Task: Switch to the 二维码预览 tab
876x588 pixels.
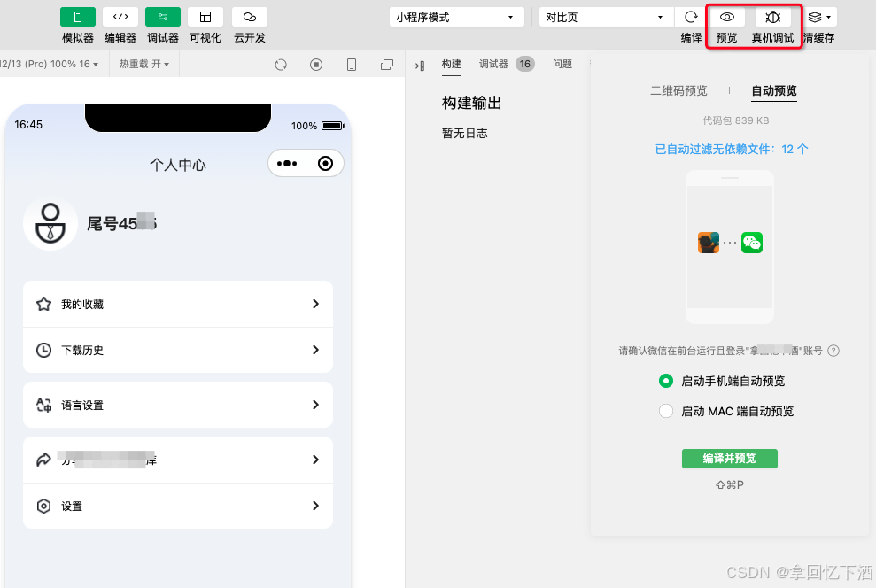Action: (x=679, y=89)
